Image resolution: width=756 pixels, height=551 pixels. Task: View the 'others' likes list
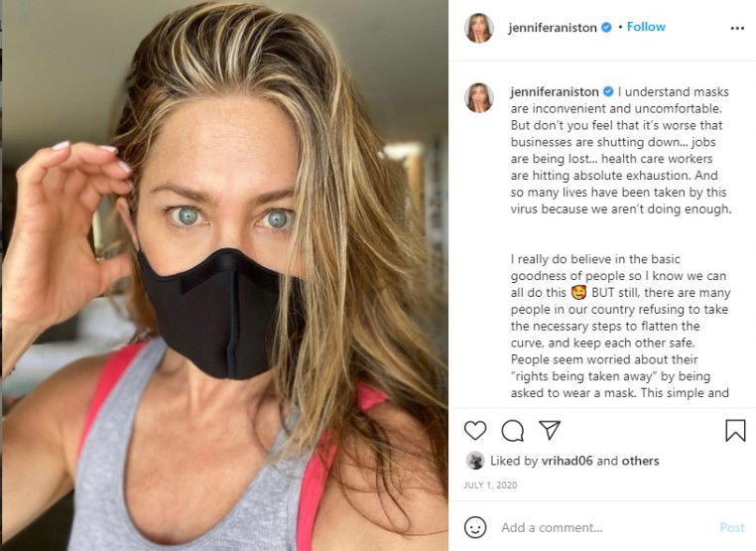click(640, 461)
